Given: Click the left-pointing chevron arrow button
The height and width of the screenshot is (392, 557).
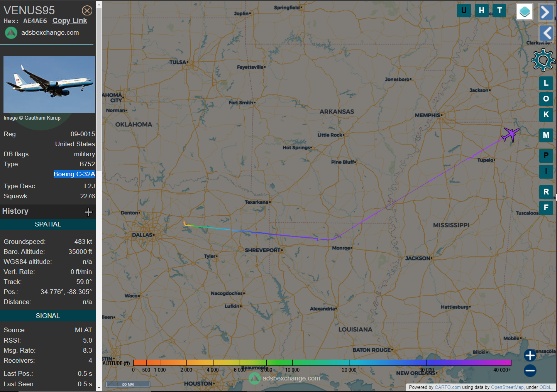Looking at the screenshot, I should point(546,33).
